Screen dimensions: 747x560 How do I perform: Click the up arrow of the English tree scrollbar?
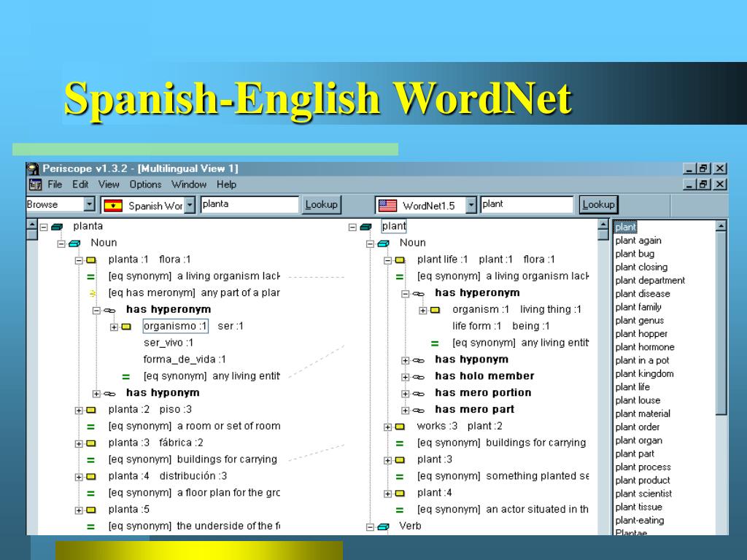click(x=603, y=225)
